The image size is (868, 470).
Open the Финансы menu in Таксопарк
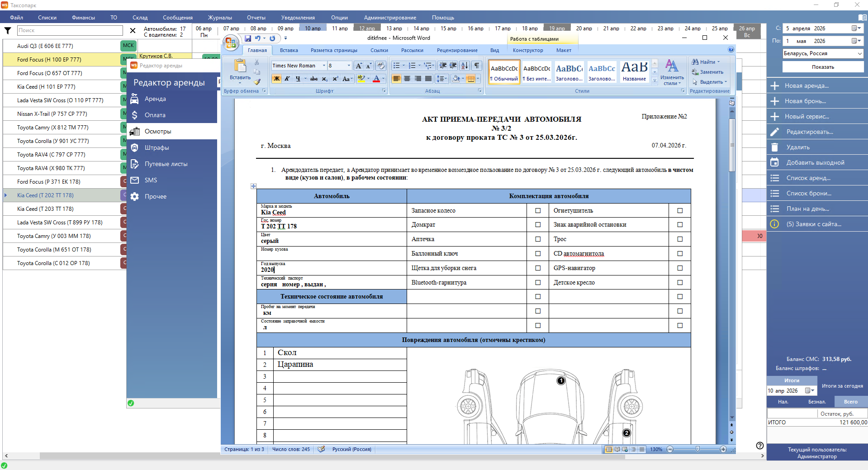83,18
